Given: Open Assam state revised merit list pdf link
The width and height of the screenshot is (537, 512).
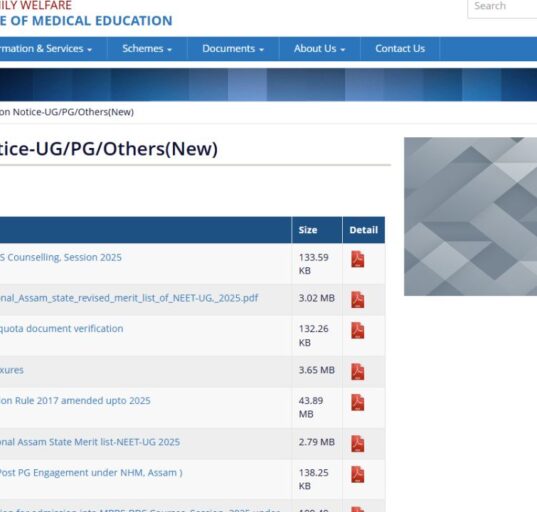Looking at the screenshot, I should (x=129, y=298).
